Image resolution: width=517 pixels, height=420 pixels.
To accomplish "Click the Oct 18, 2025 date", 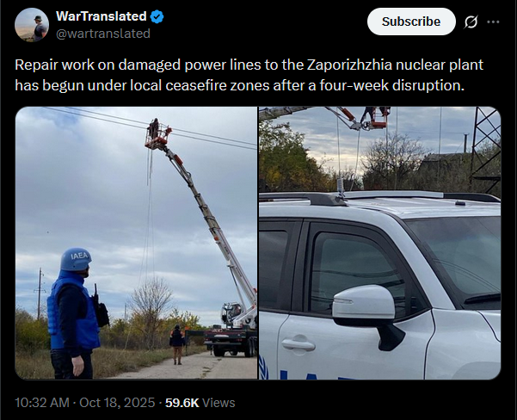I will click(117, 403).
